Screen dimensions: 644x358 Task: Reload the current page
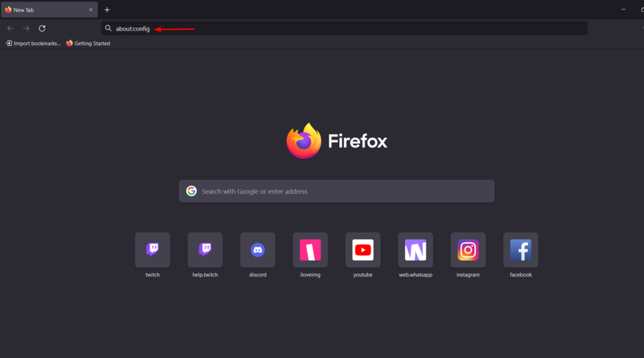42,29
